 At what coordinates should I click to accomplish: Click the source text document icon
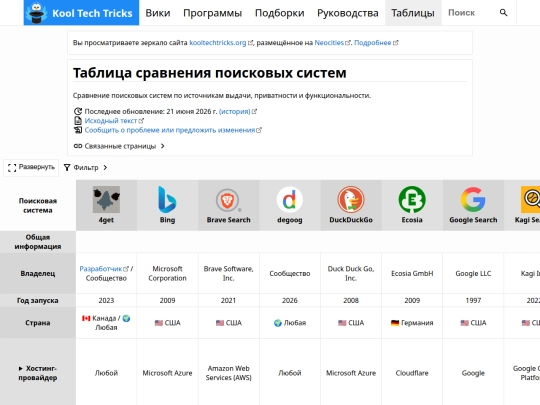78,121
